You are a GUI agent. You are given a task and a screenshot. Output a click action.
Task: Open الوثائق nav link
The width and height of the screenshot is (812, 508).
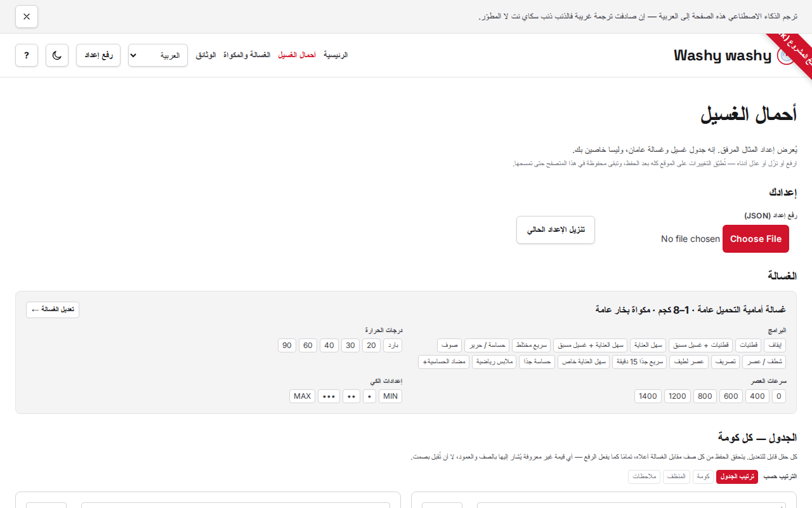tap(206, 55)
